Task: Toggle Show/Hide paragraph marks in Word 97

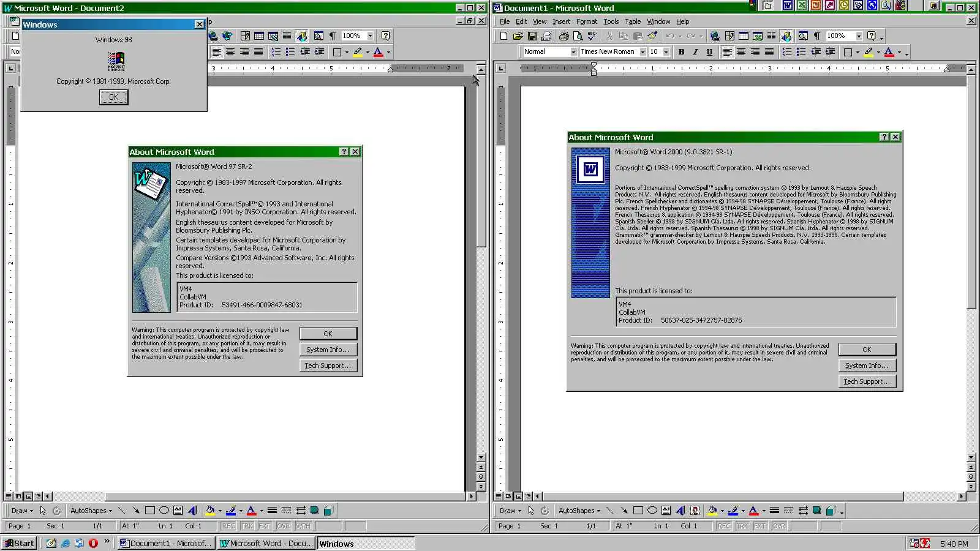Action: coord(333,36)
